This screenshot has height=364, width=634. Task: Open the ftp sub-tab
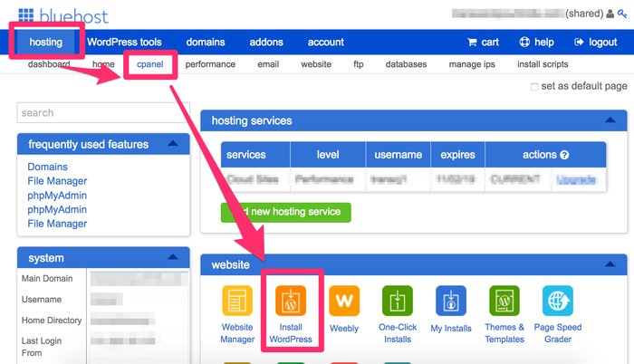(359, 64)
